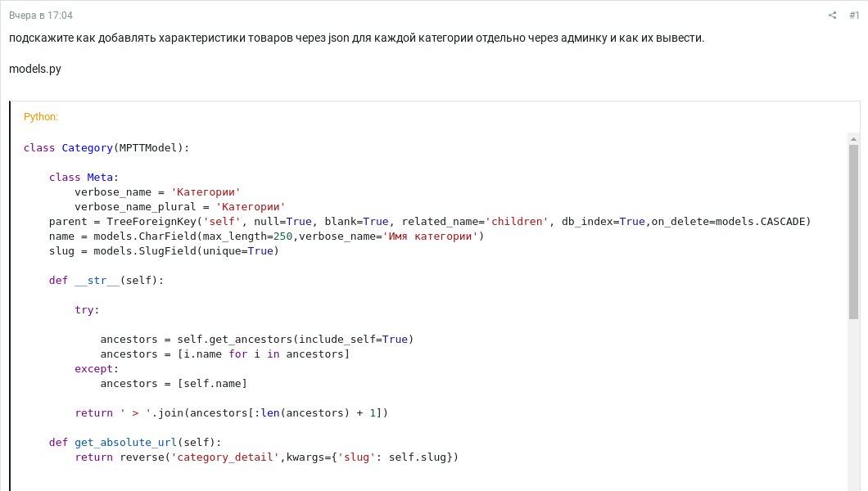Click the "return ' > '.join" line
The image size is (868, 491).
click(x=232, y=413)
